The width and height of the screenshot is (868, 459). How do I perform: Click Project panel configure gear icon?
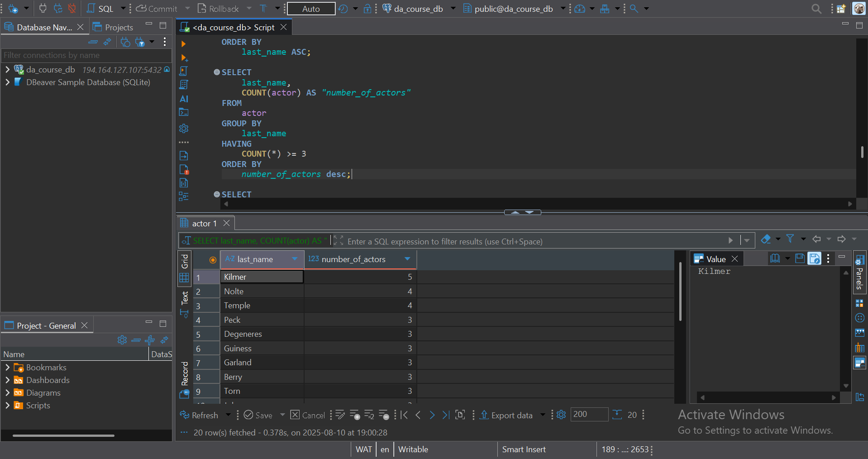pos(122,340)
